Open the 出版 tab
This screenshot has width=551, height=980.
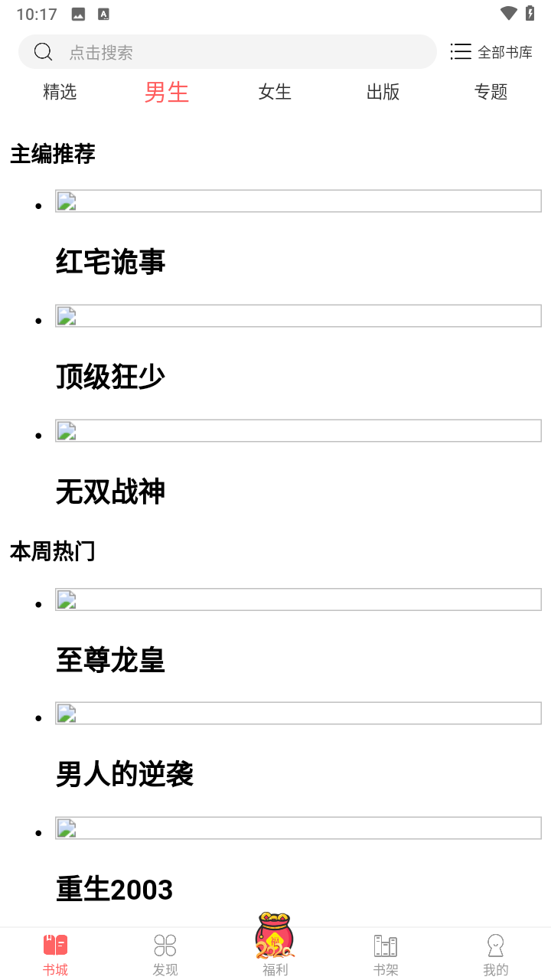pos(383,92)
